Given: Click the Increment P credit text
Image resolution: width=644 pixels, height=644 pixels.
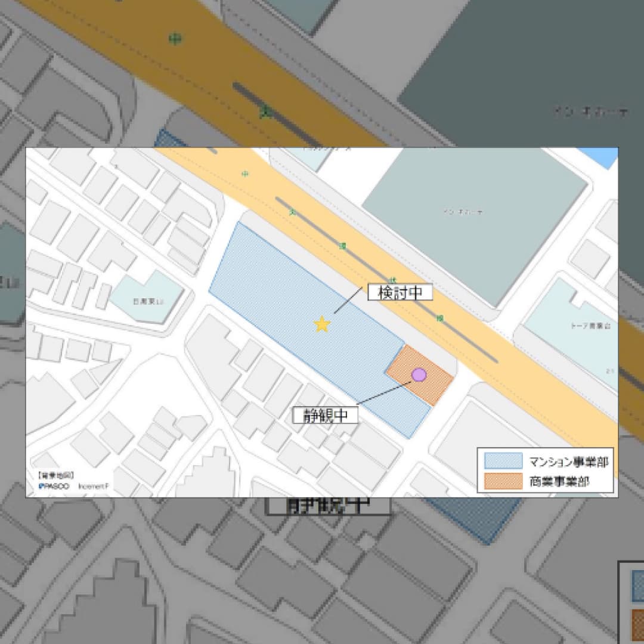Looking at the screenshot, I should point(93,487).
